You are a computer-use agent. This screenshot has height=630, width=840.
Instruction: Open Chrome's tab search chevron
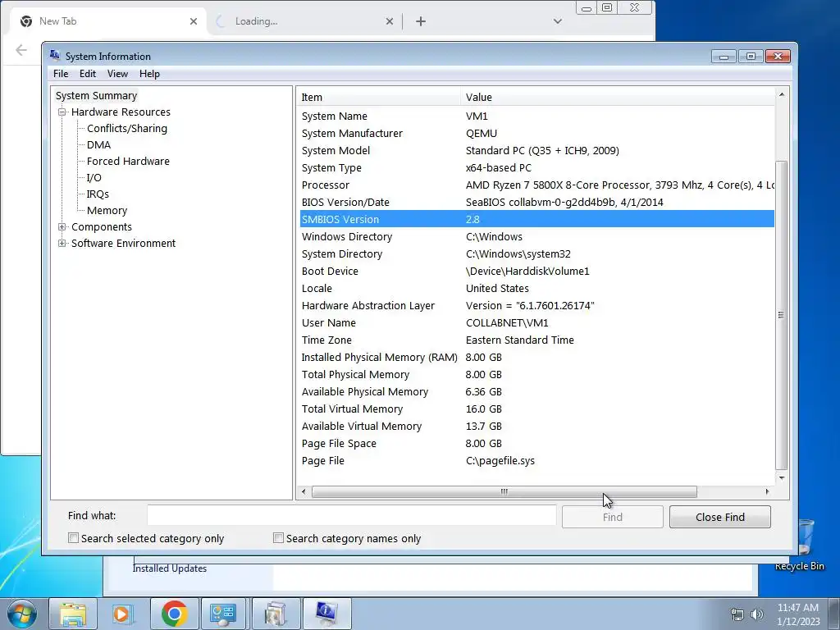[558, 21]
